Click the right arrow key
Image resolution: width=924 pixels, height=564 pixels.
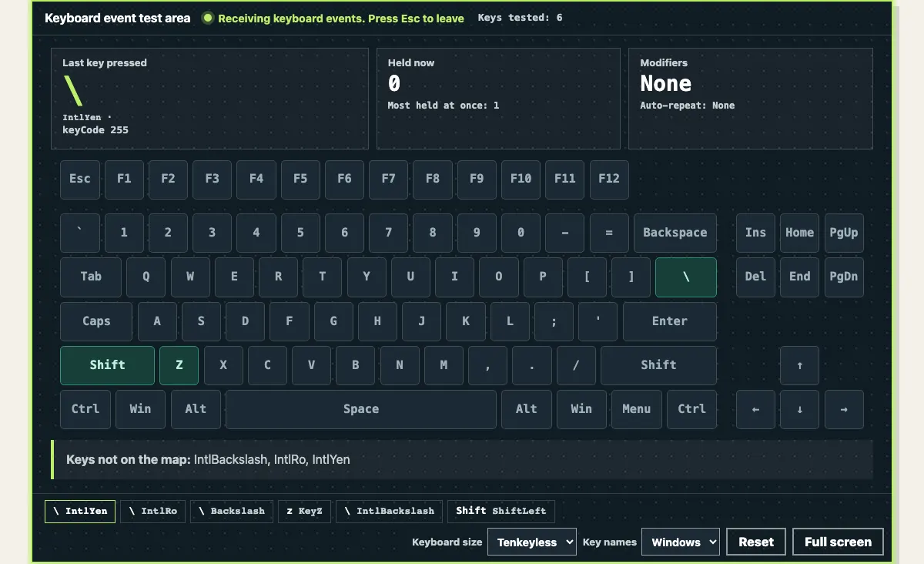pos(844,409)
